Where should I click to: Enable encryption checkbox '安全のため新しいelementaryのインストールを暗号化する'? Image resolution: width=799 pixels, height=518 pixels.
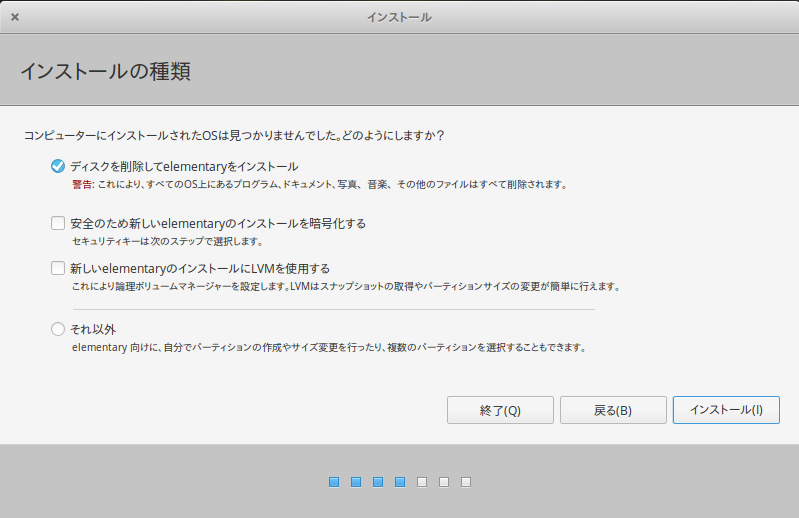(58, 223)
